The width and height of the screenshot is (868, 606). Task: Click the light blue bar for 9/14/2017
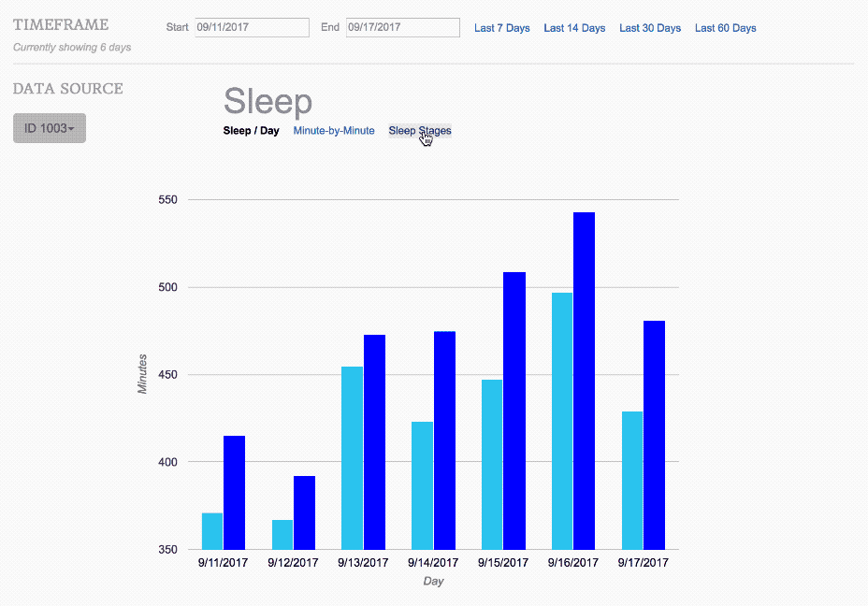(423, 486)
